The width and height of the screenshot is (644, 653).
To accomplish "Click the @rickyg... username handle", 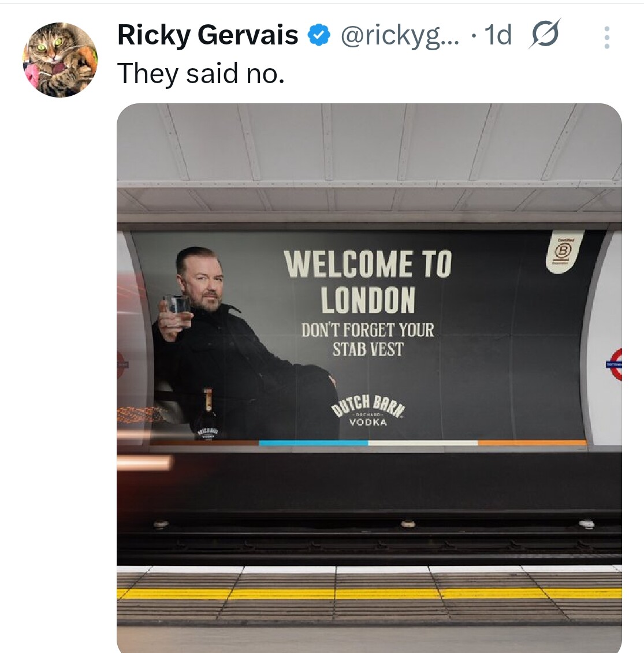I will 400,35.
